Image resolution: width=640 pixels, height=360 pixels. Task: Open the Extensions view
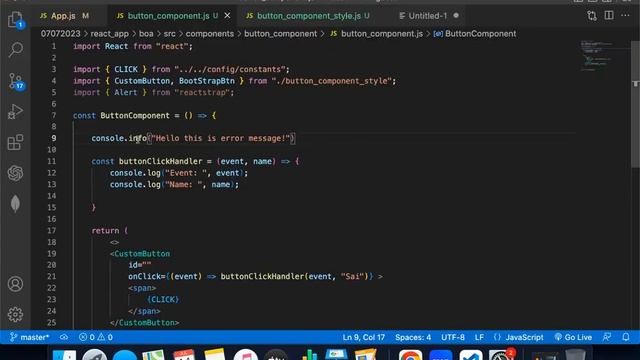(x=16, y=142)
